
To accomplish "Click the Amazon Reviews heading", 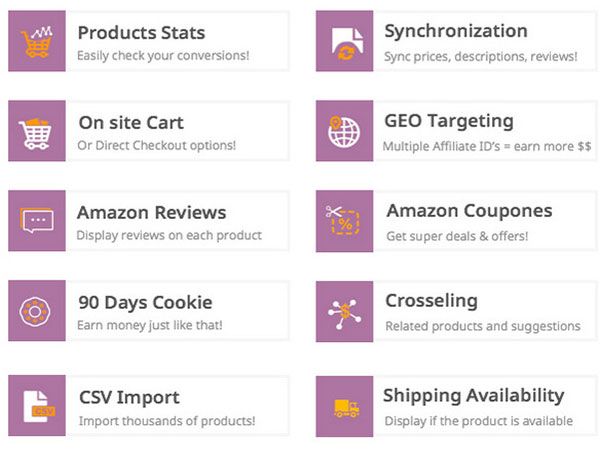I will 151,212.
